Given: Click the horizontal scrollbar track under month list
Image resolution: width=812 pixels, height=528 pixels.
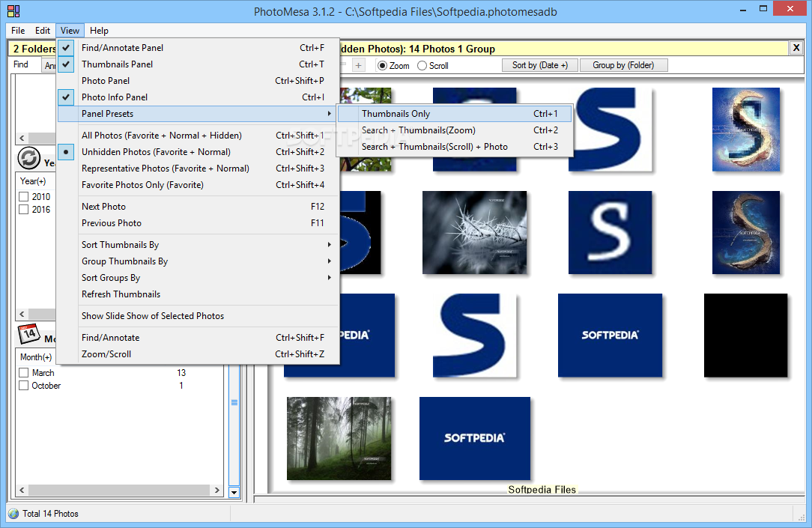Looking at the screenshot, I should [119, 491].
